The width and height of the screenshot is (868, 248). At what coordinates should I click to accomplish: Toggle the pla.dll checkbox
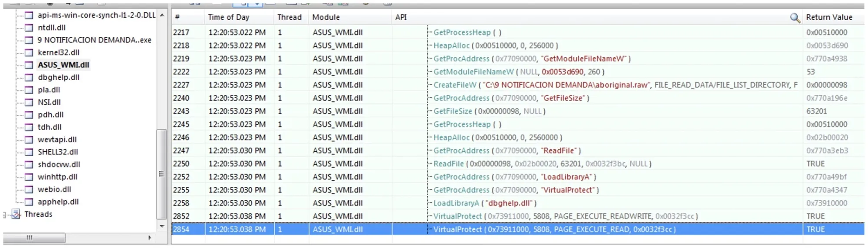click(29, 90)
